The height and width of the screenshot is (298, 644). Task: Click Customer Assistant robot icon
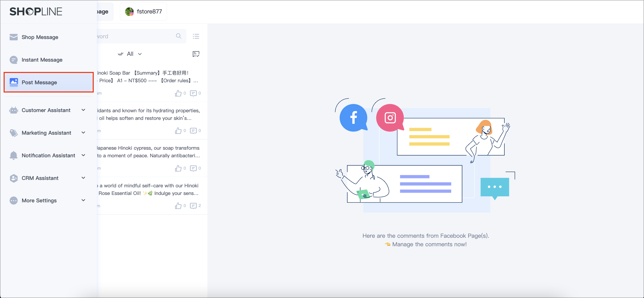pyautogui.click(x=13, y=110)
